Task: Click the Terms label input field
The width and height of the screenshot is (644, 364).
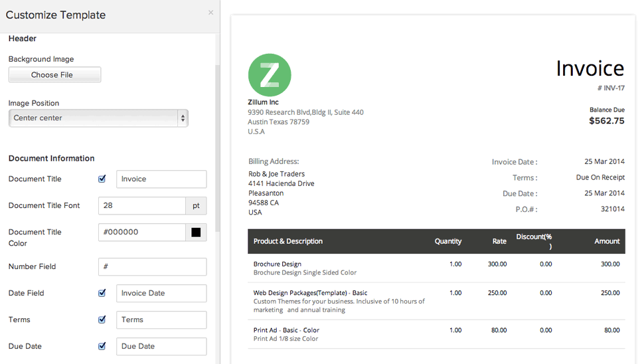Action: point(161,320)
